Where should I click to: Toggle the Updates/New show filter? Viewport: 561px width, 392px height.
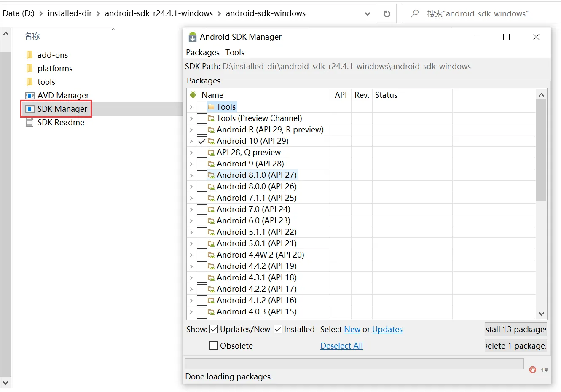click(x=214, y=329)
